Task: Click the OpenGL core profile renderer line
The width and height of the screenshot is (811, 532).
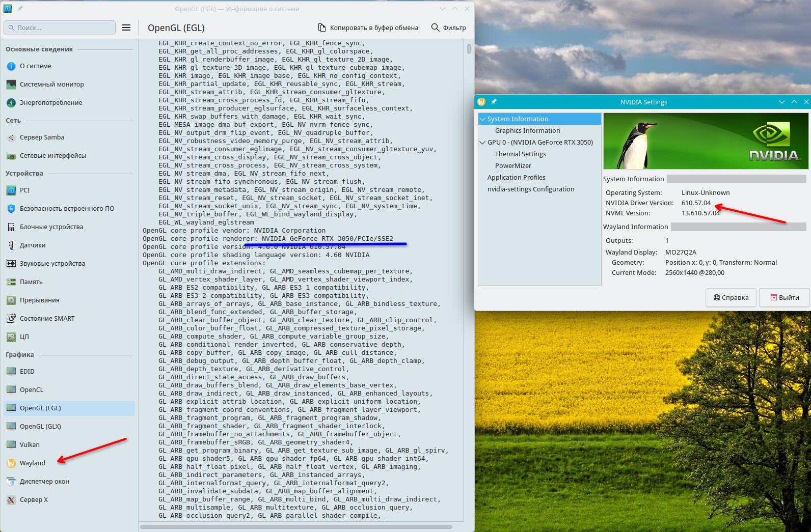Action: [x=268, y=239]
